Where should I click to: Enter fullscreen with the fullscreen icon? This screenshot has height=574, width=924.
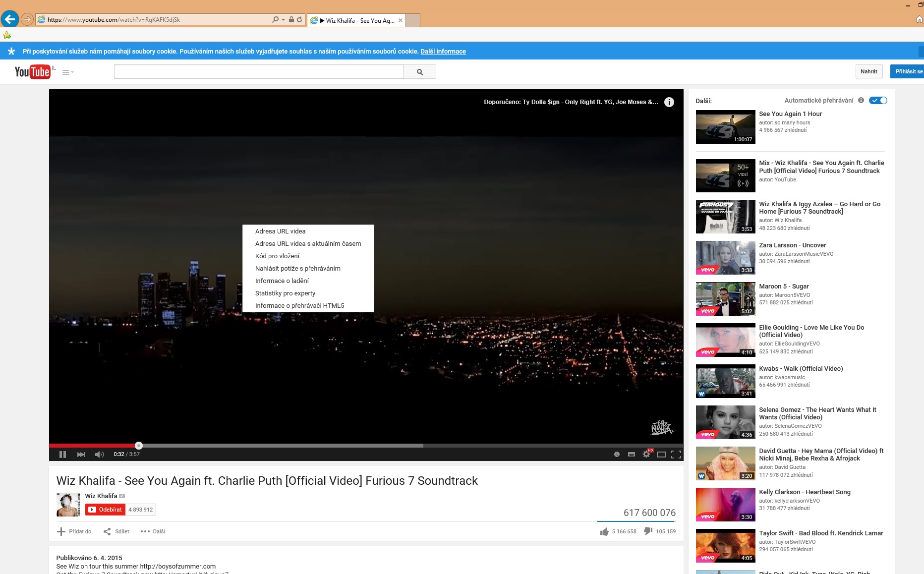point(676,454)
